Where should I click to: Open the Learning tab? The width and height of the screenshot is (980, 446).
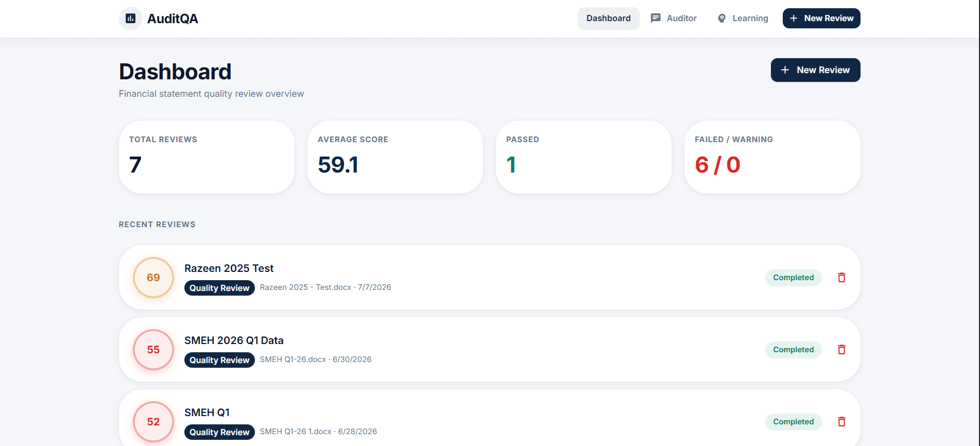[743, 19]
